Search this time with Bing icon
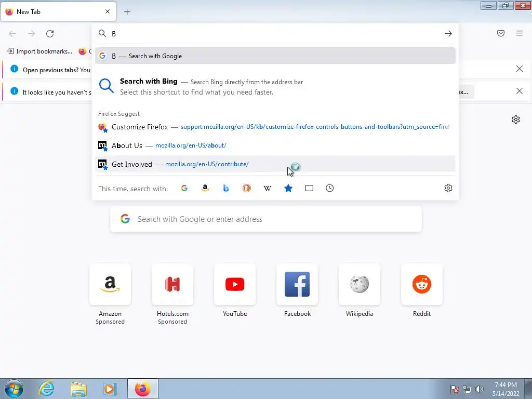 (x=226, y=188)
